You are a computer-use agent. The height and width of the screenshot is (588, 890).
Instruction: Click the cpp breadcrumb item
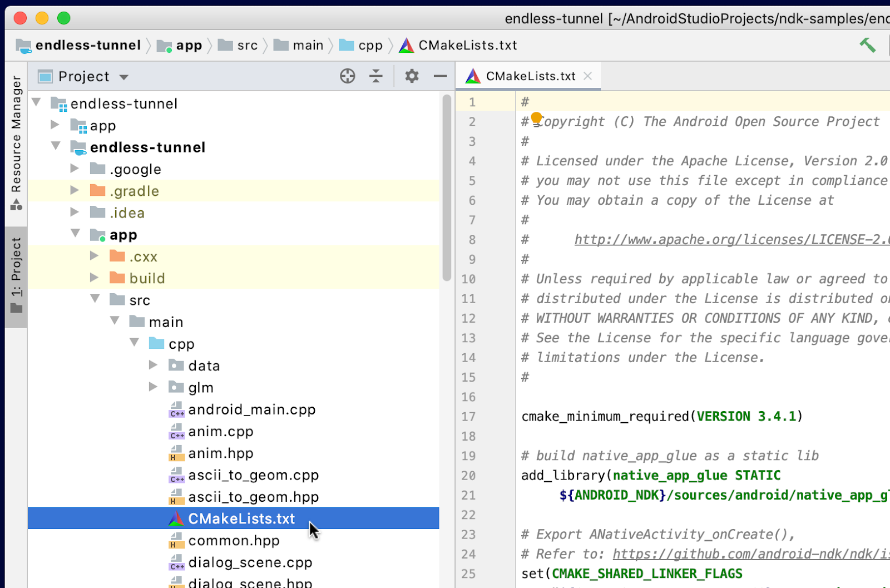[370, 46]
